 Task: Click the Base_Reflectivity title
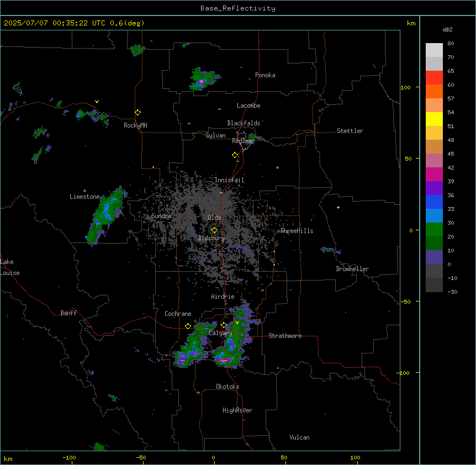click(x=238, y=8)
